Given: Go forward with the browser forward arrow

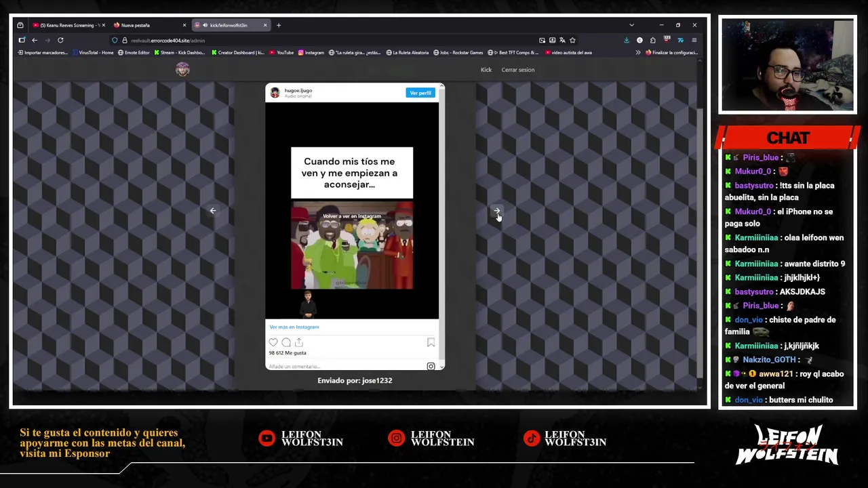Looking at the screenshot, I should (47, 40).
